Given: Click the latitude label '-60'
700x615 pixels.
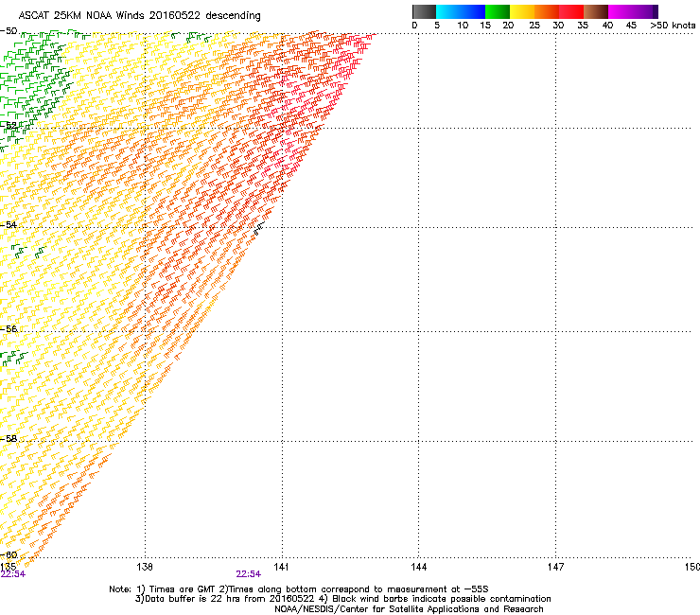Looking at the screenshot, I should (9, 554).
